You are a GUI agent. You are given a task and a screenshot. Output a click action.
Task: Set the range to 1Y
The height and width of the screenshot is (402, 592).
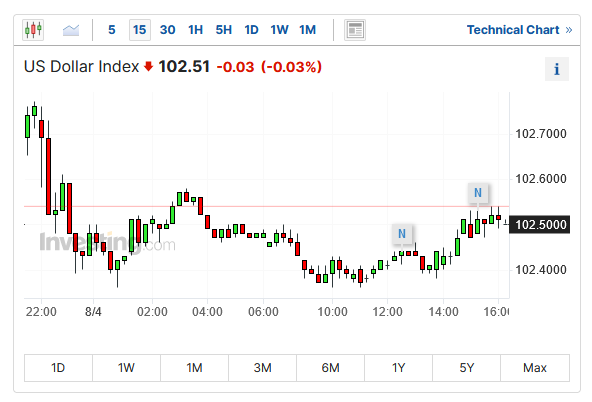click(398, 368)
